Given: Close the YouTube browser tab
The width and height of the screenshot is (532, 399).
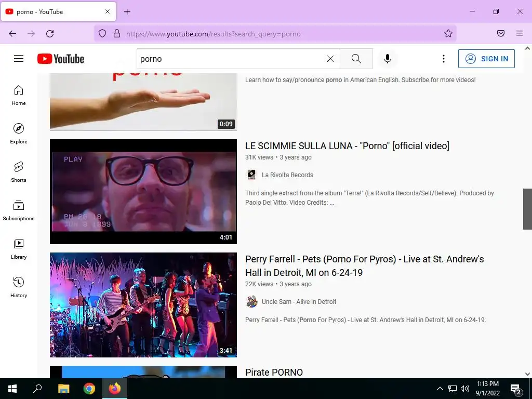Looking at the screenshot, I should click(107, 11).
